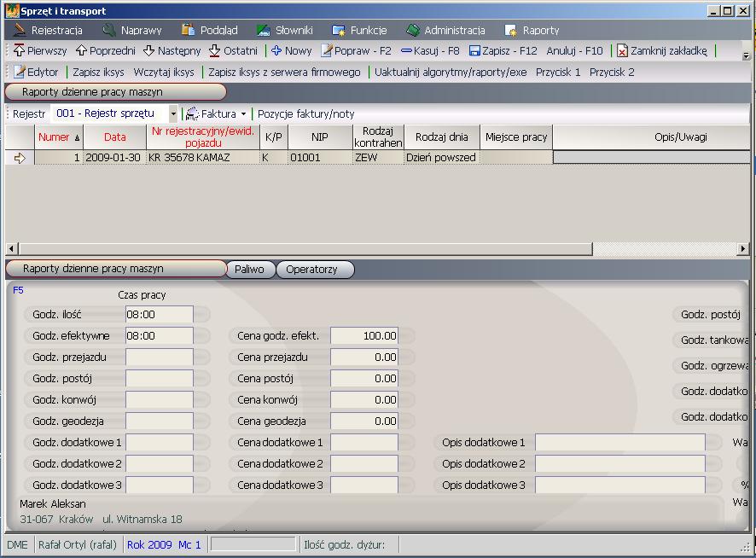Click the Przycisk 2 button
The width and height of the screenshot is (756, 558).
click(x=612, y=73)
